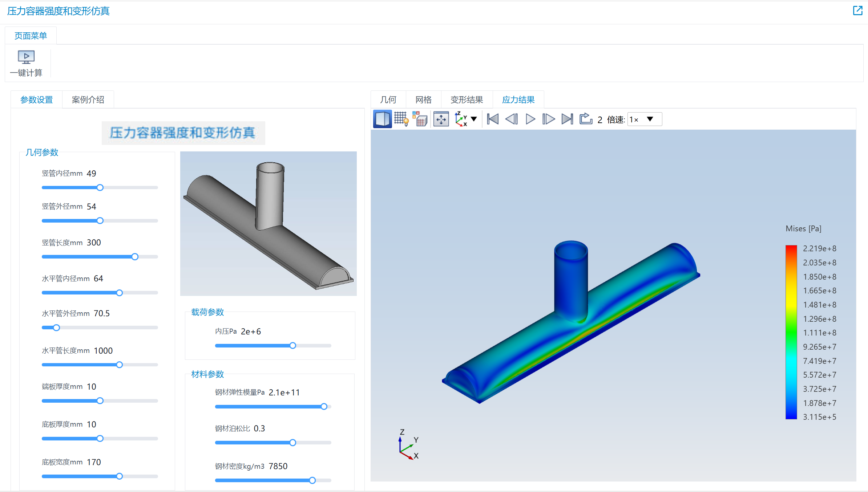The height and width of the screenshot is (492, 868).
Task: Adjust the 竖管长度mm slider handle
Action: 135,257
